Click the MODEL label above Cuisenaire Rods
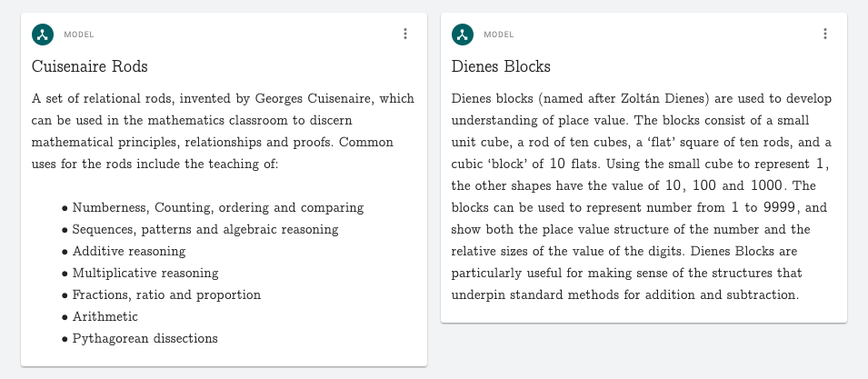 click(x=79, y=35)
